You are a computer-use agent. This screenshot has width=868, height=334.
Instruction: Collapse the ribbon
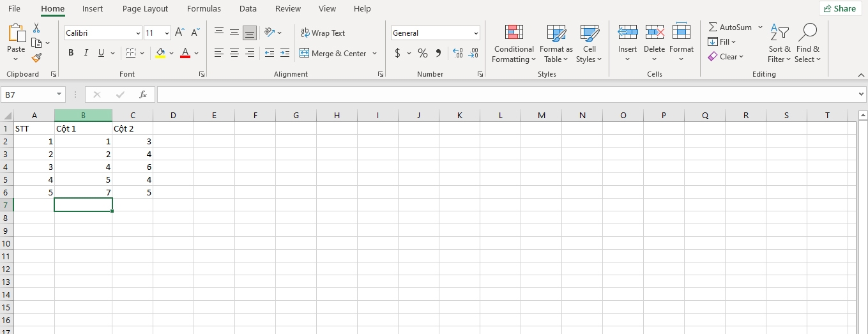coord(860,75)
